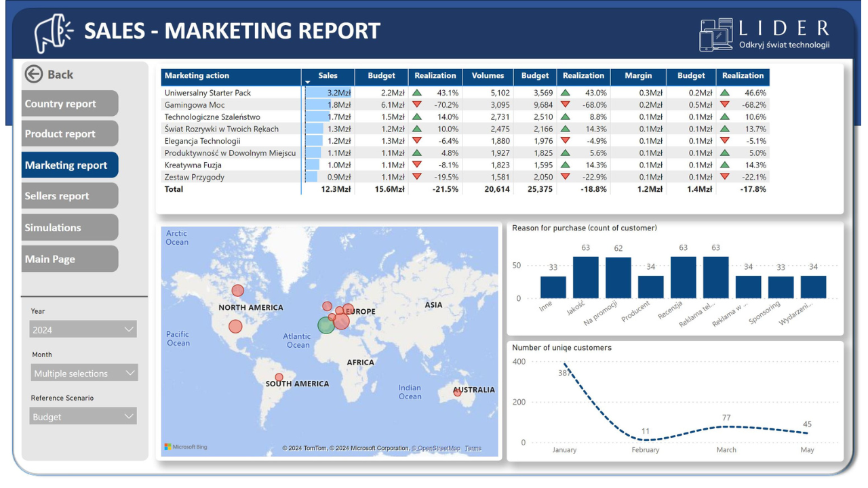This screenshot has width=868, height=488.
Task: Navigate to Main Page
Action: pos(70,259)
